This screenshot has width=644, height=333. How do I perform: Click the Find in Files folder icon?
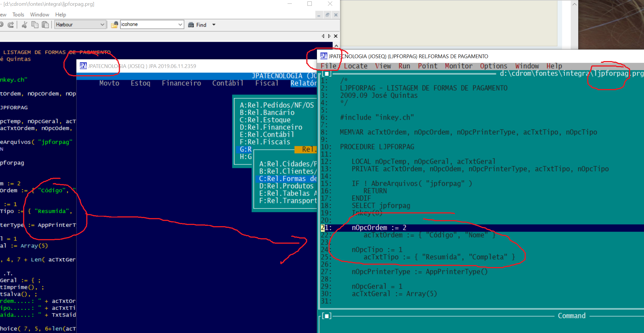114,25
